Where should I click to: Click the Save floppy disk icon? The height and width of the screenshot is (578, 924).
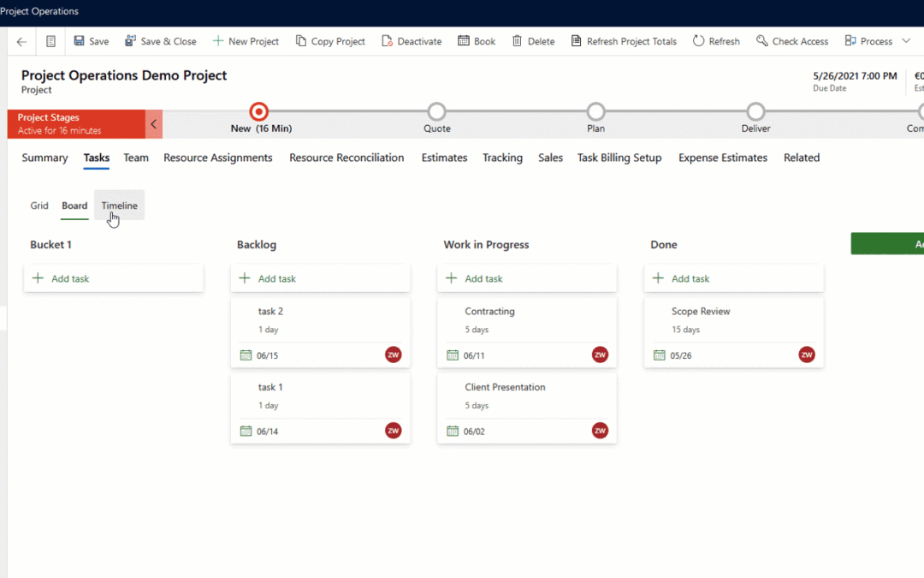[79, 41]
